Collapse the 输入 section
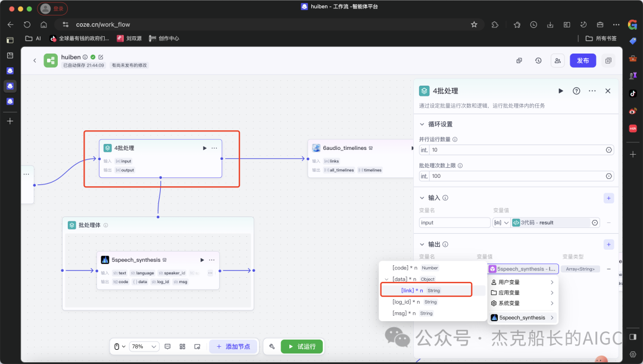 click(x=422, y=198)
